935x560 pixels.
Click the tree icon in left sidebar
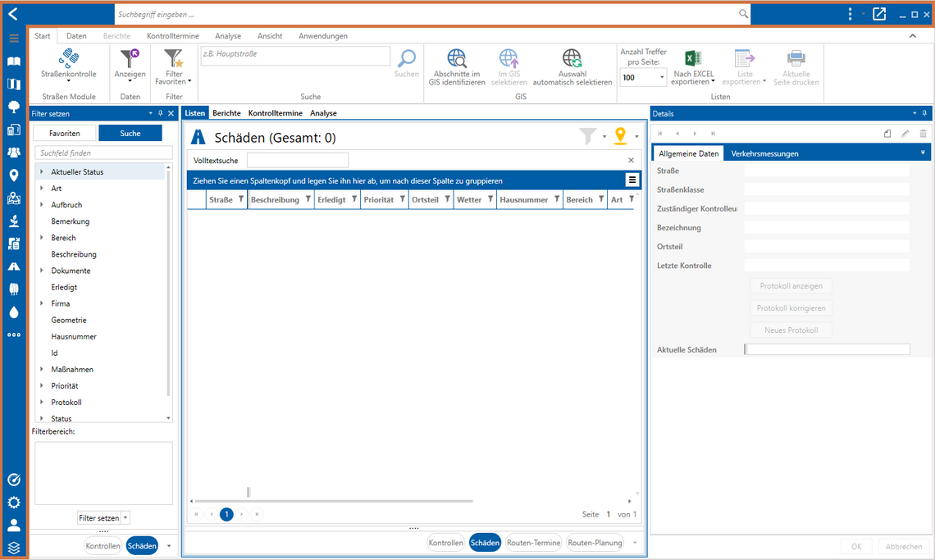(x=14, y=107)
